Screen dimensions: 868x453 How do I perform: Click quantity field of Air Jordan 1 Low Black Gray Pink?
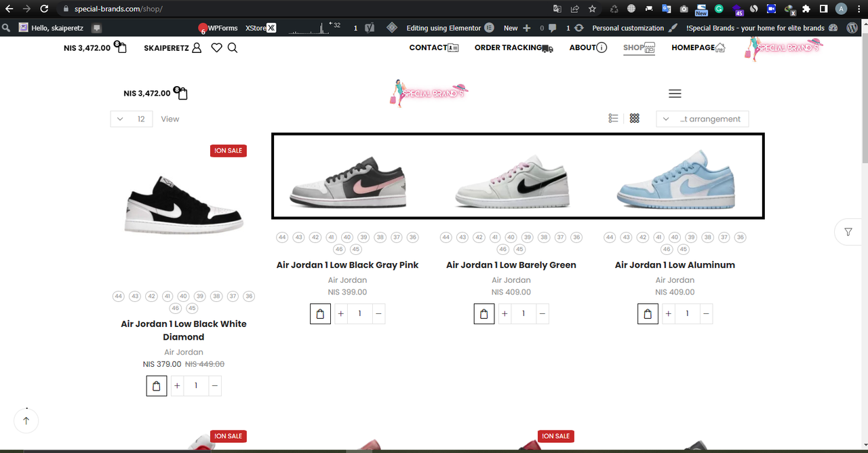[359, 314]
